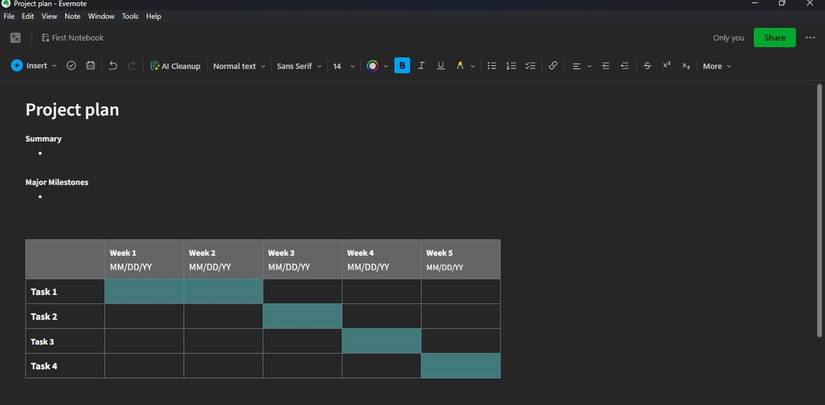Screen dimensions: 825x405
Task: Click the Week 3 header cell
Action: pos(303,259)
